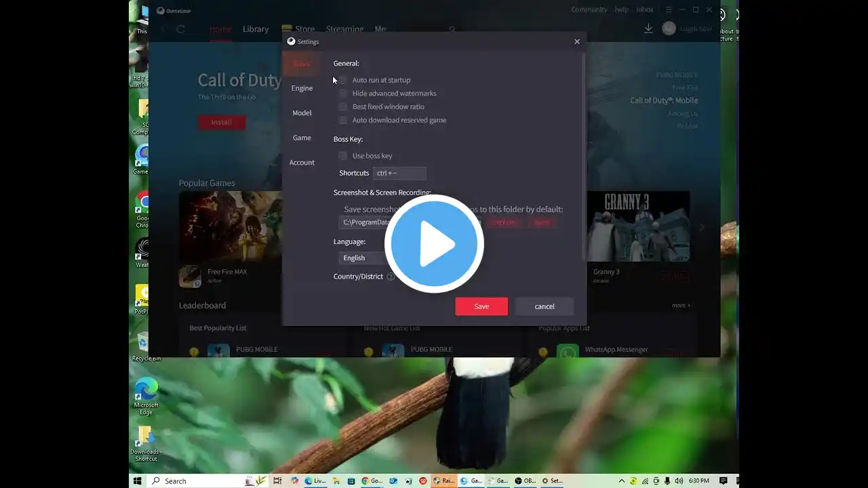Viewport: 868px width, 488px height.
Task: Click cancel in the Settings dialog
Action: pyautogui.click(x=545, y=306)
